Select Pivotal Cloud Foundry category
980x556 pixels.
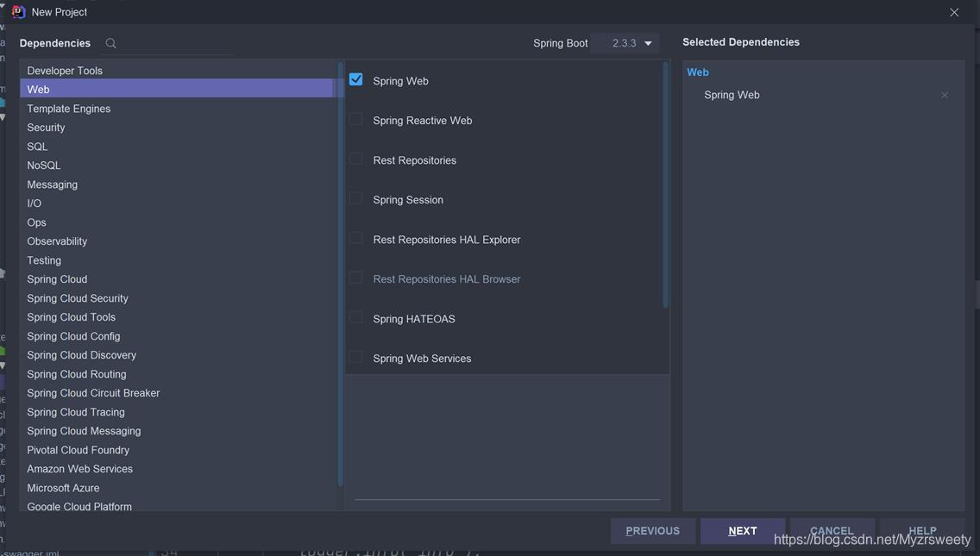tap(178, 450)
